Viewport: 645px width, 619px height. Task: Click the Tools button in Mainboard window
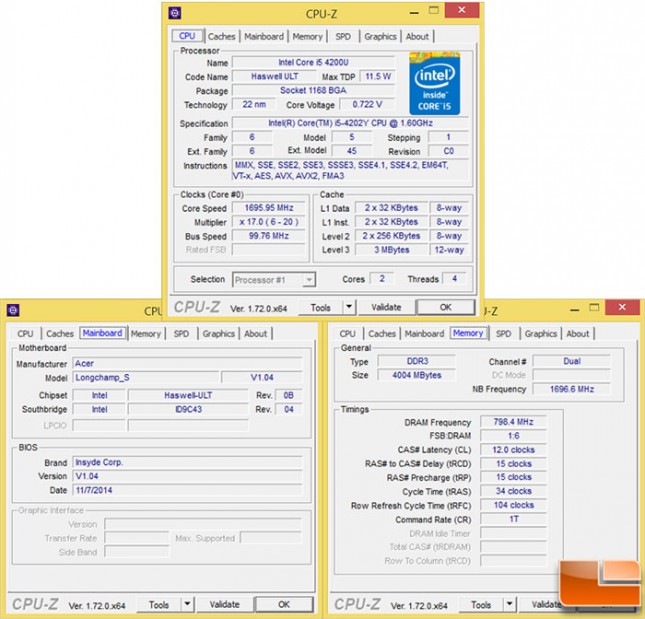tap(159, 604)
